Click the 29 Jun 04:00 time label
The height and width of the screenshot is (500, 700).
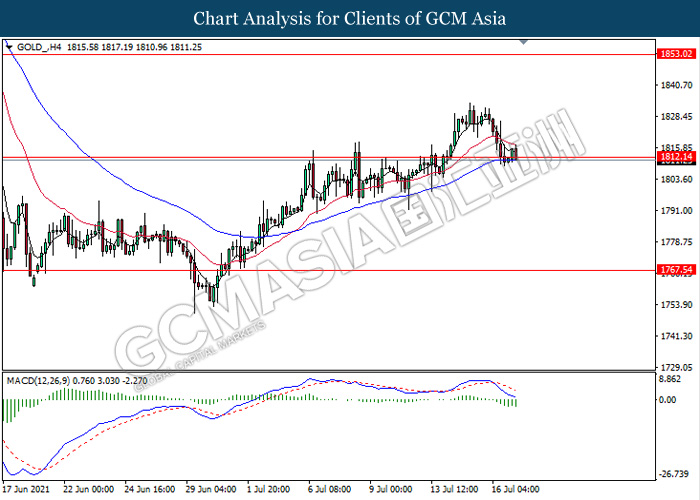(x=213, y=490)
